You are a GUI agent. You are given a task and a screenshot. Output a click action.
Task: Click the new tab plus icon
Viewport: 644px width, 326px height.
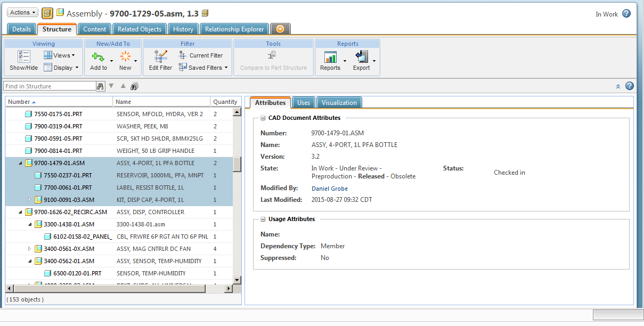point(280,29)
